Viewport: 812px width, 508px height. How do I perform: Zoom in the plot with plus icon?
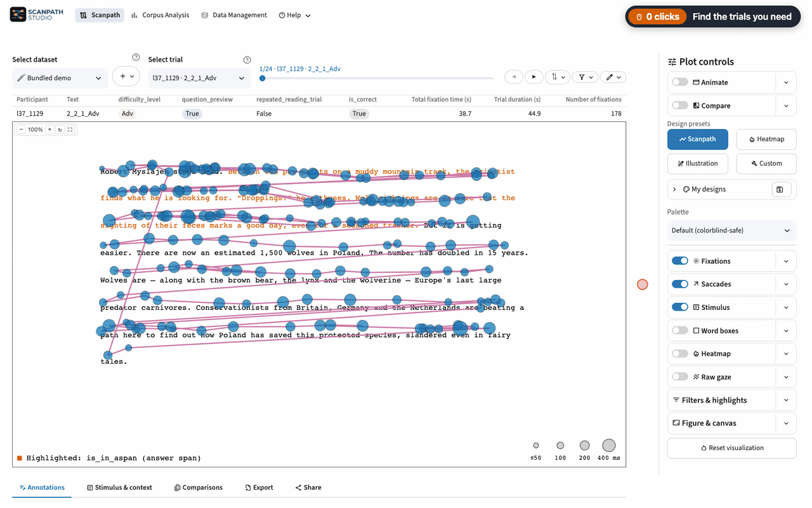49,130
